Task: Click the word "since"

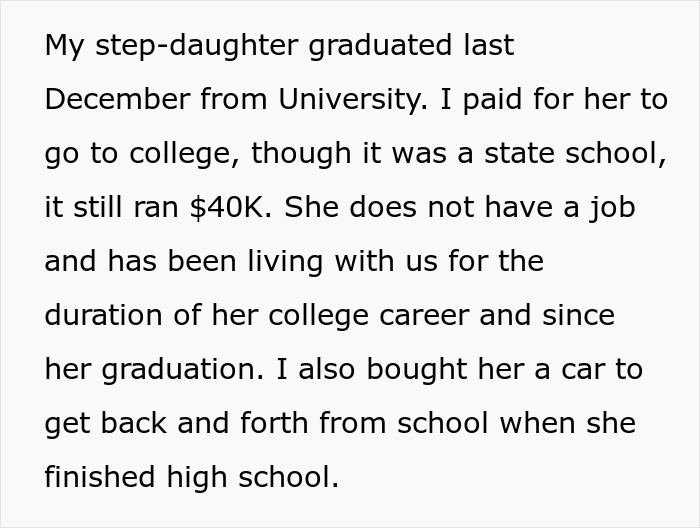Action: (579, 316)
